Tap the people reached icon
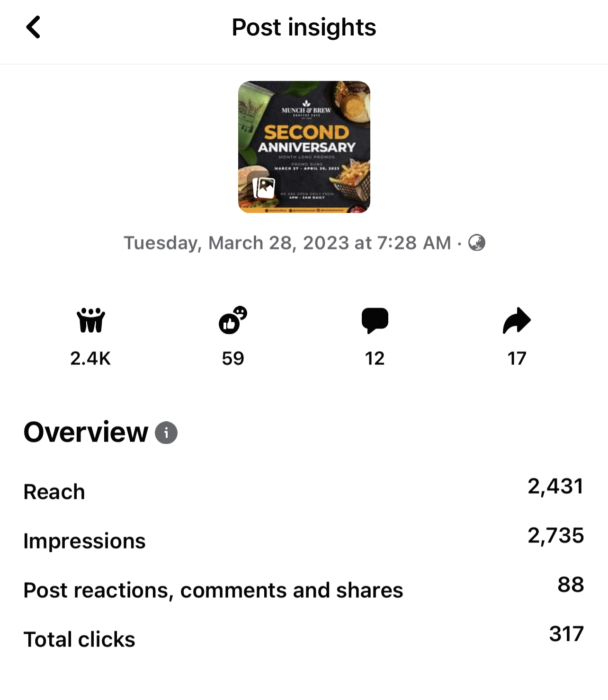Screen dimensions: 608x700 pos(90,320)
